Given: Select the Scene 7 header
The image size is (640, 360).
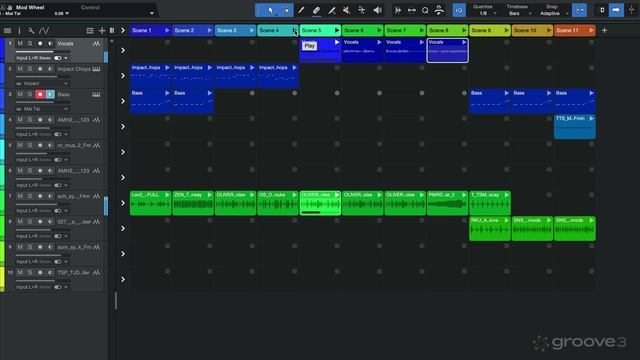Looking at the screenshot, I should [405, 30].
